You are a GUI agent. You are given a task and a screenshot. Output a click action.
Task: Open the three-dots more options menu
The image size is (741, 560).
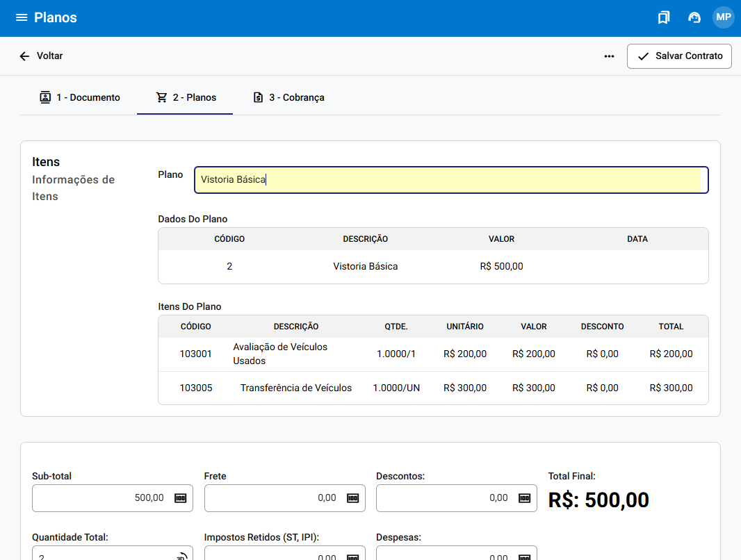[609, 56]
